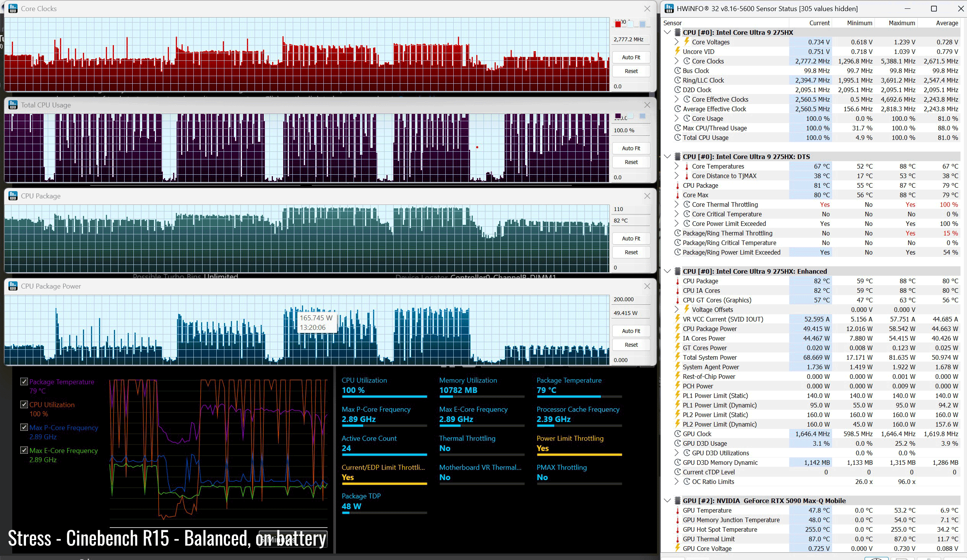967x560 pixels.
Task: Click Reset in the CPU Package graph
Action: coord(631,252)
